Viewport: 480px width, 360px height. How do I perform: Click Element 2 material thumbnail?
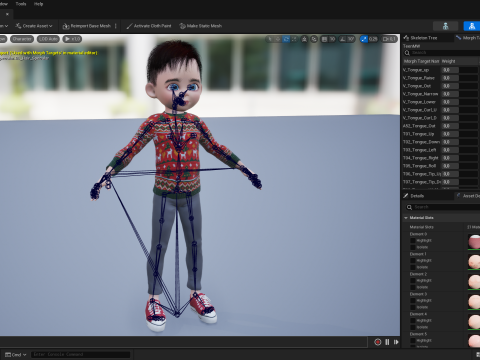474,282
